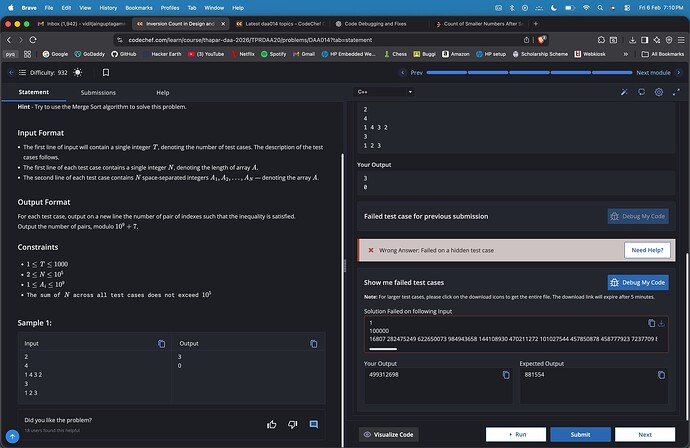The image size is (690, 448).
Task: Show more bookmarks with the chevron overflow
Action: coord(625,54)
